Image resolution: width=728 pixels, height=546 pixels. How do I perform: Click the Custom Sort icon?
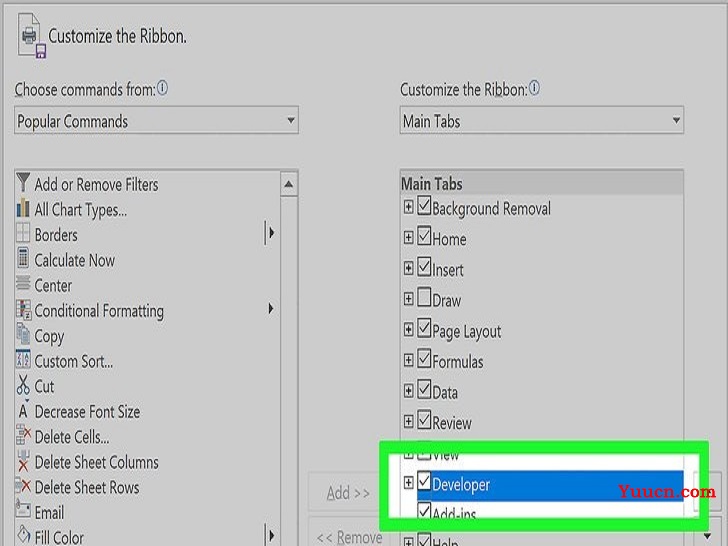coord(23,359)
